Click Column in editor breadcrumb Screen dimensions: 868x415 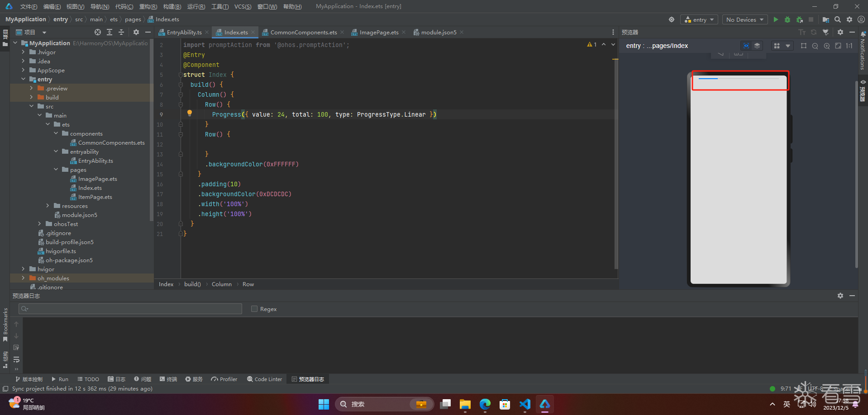222,284
